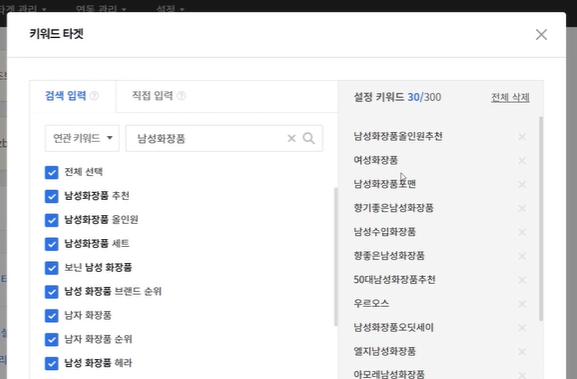The width and height of the screenshot is (577, 379).
Task: Uncheck 남성화장품 추천 checkbox
Action: click(52, 196)
